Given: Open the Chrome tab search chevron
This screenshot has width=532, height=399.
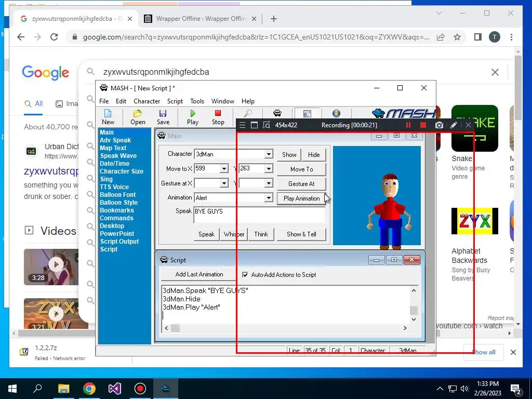Looking at the screenshot, I should 438,13.
